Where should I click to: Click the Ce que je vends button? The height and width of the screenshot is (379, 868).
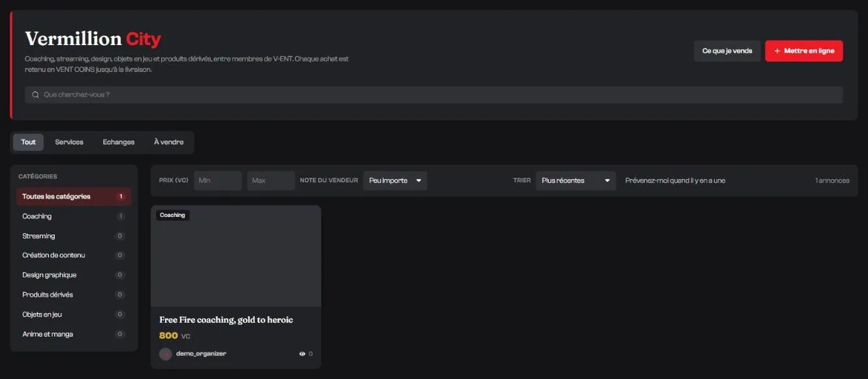pyautogui.click(x=727, y=51)
